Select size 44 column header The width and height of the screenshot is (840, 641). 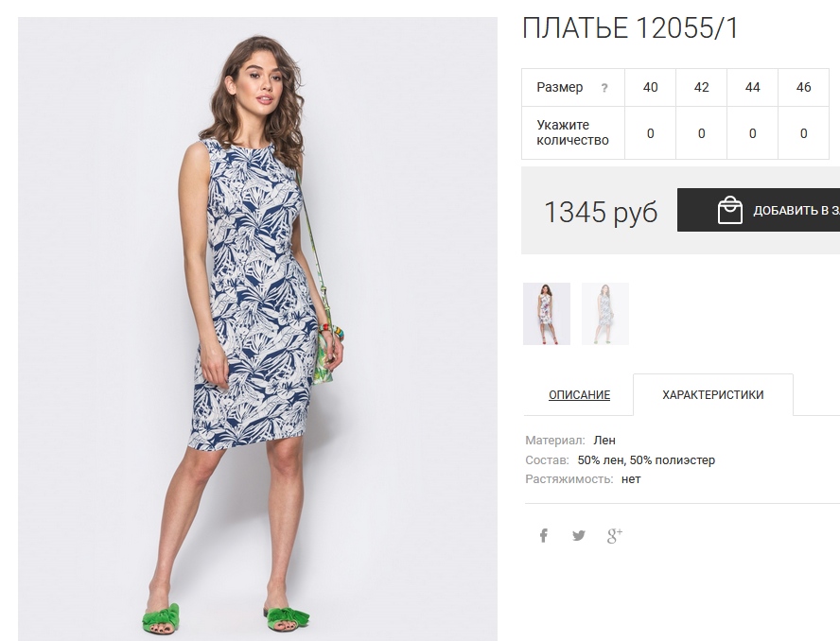click(752, 87)
